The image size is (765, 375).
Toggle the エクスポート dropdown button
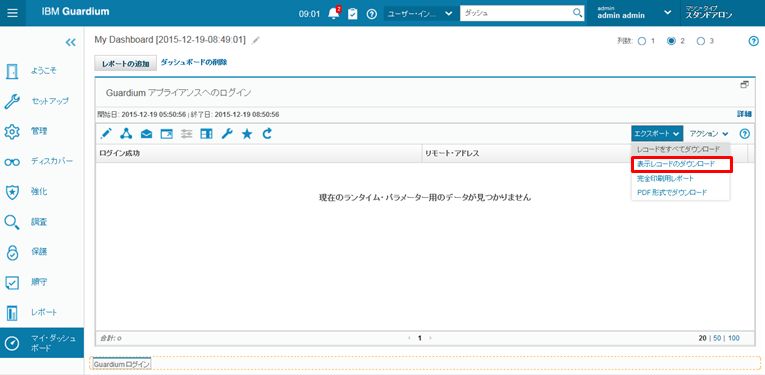point(657,133)
